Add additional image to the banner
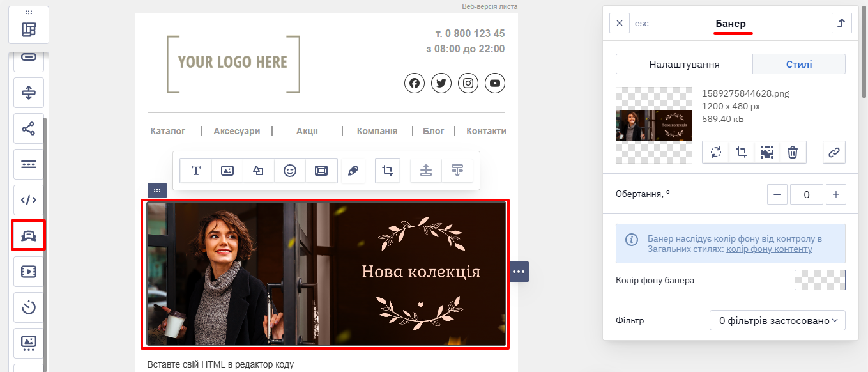The width and height of the screenshot is (868, 372). pos(227,171)
